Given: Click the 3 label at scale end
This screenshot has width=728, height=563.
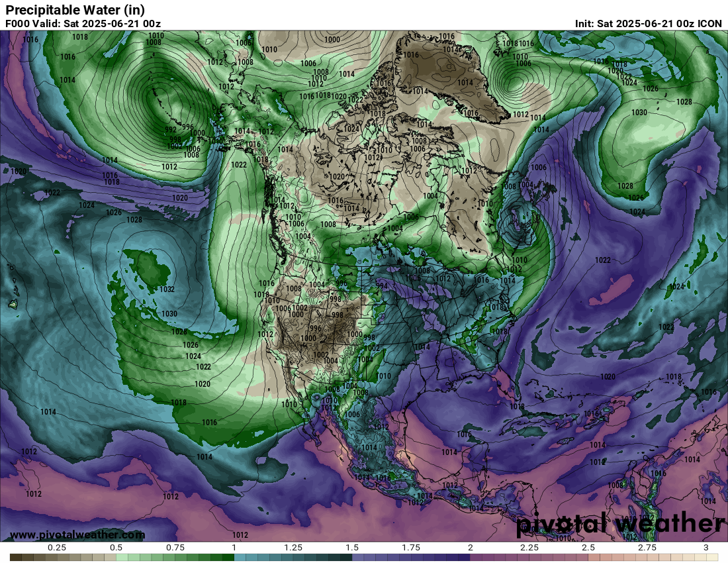Looking at the screenshot, I should click(x=706, y=548).
